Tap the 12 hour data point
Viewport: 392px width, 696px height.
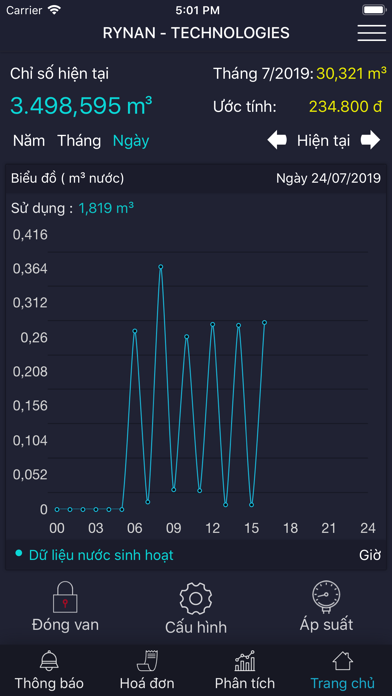pyautogui.click(x=213, y=324)
